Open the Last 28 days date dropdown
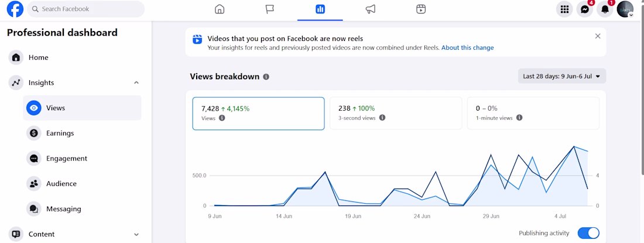Viewport: 644px width, 243px height. (562, 76)
